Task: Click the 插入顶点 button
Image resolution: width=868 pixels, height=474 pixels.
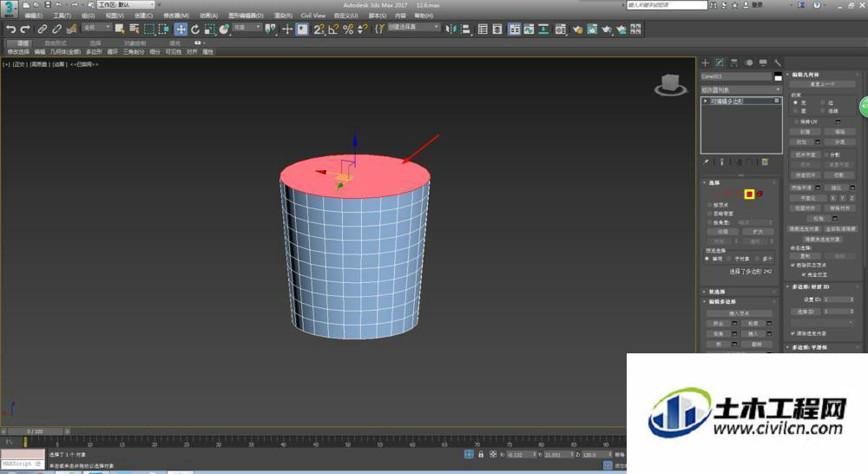Action: click(x=739, y=313)
